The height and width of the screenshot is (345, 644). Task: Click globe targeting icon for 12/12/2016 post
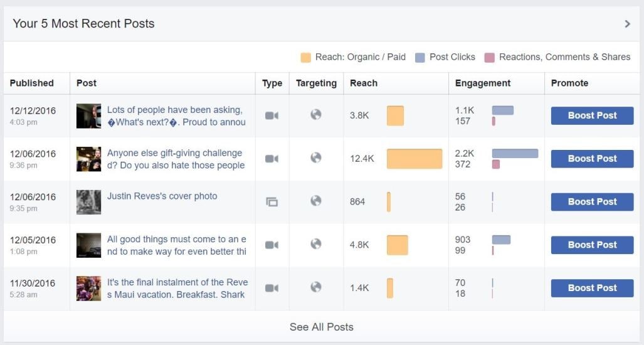coord(316,115)
